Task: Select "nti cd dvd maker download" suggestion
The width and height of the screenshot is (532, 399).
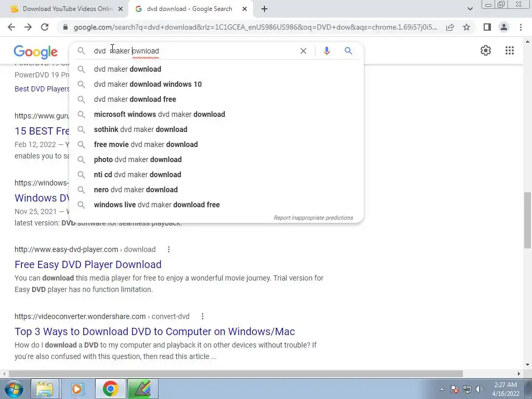Action: (216, 175)
